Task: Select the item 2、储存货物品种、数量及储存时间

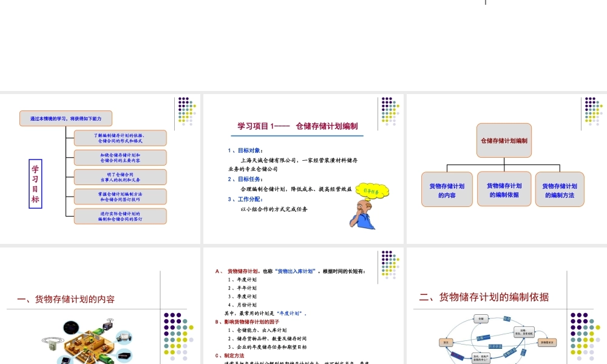Action: (x=267, y=339)
